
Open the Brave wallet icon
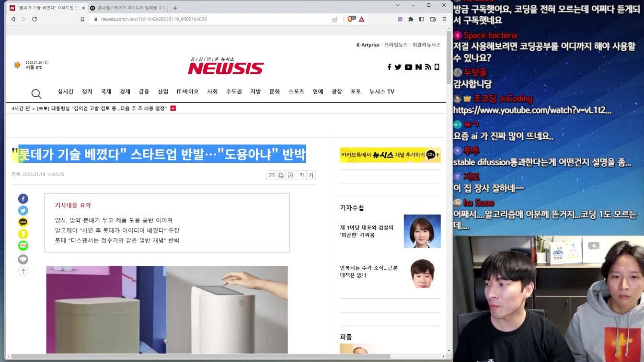[x=433, y=19]
